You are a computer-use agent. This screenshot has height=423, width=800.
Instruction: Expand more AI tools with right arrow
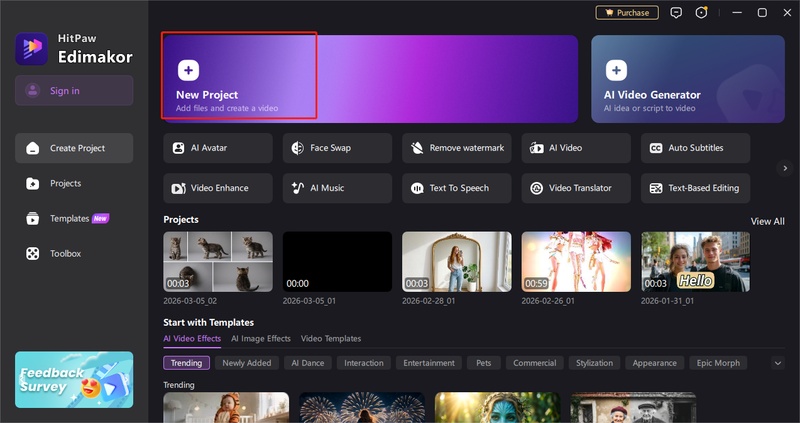785,168
